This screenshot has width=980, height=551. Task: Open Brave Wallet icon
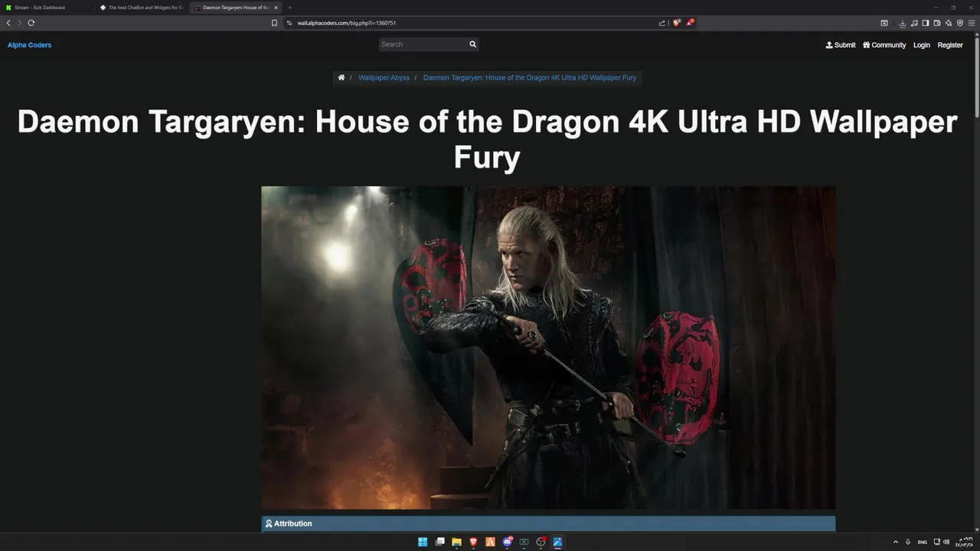tap(937, 23)
